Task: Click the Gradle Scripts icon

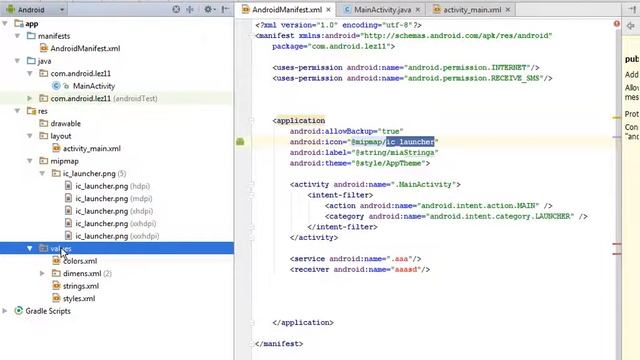Action: click(18, 311)
